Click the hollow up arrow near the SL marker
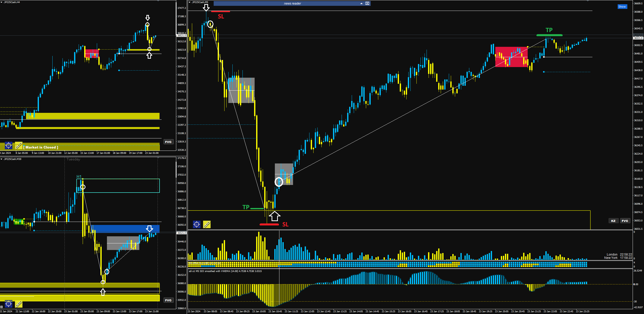 (274, 216)
